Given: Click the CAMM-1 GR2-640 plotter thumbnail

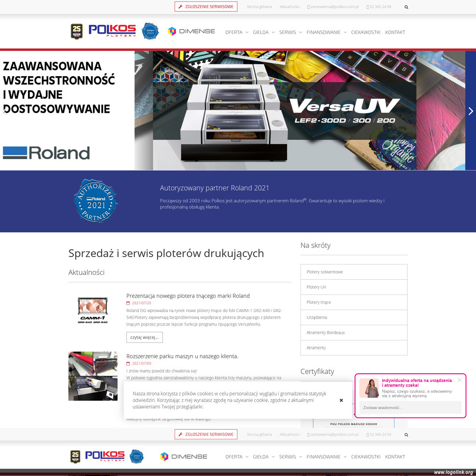Looking at the screenshot, I should [x=93, y=310].
